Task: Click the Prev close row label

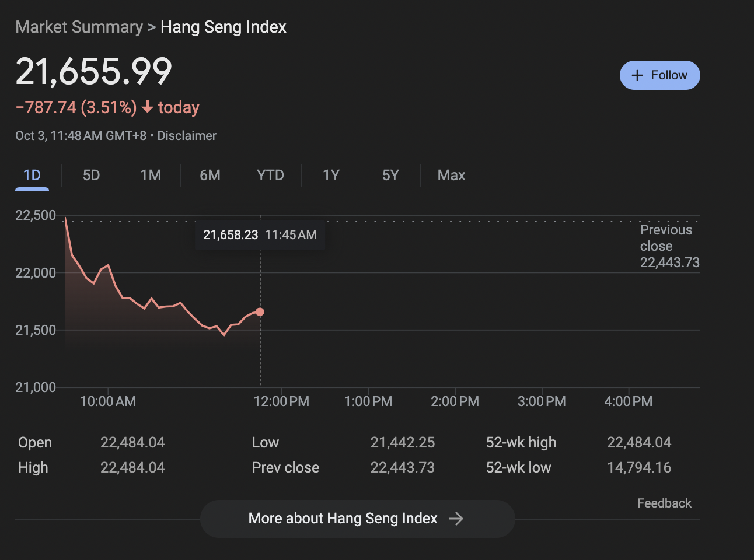Action: tap(286, 468)
